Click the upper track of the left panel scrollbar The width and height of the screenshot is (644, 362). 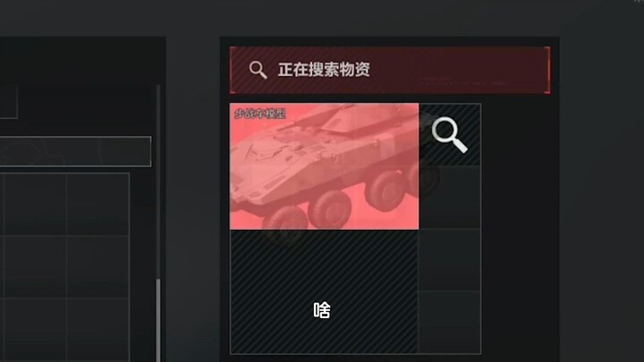pos(158,181)
